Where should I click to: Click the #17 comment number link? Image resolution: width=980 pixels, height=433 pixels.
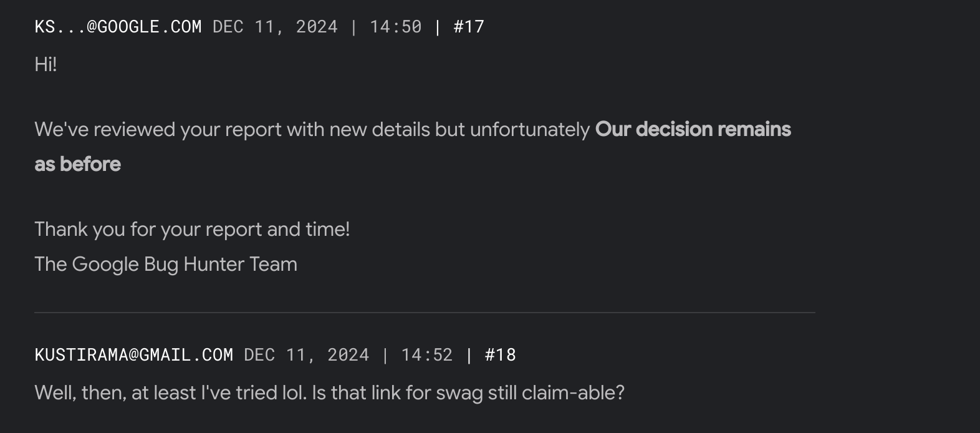pyautogui.click(x=469, y=27)
